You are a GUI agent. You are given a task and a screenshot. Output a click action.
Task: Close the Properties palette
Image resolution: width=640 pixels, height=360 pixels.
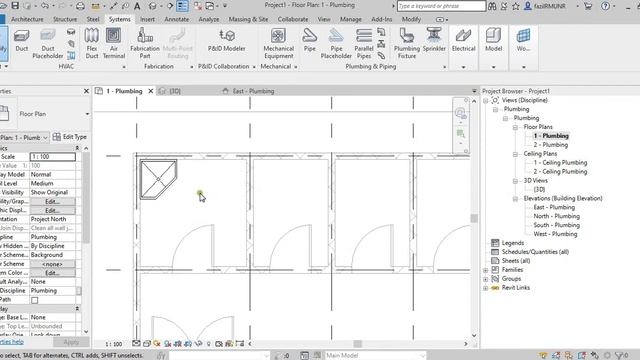[x=86, y=91]
